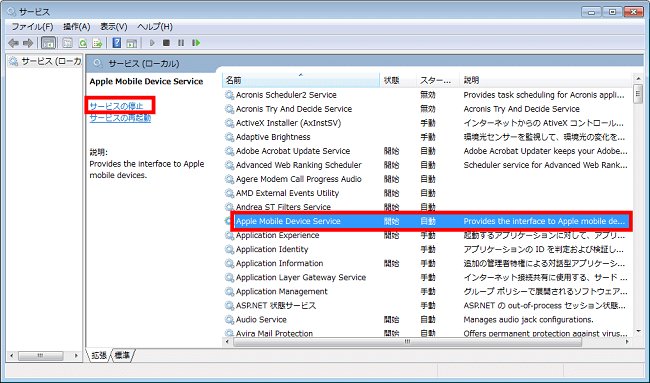The image size is (650, 383).
Task: Open the ファイル(F) menu
Action: (x=32, y=27)
